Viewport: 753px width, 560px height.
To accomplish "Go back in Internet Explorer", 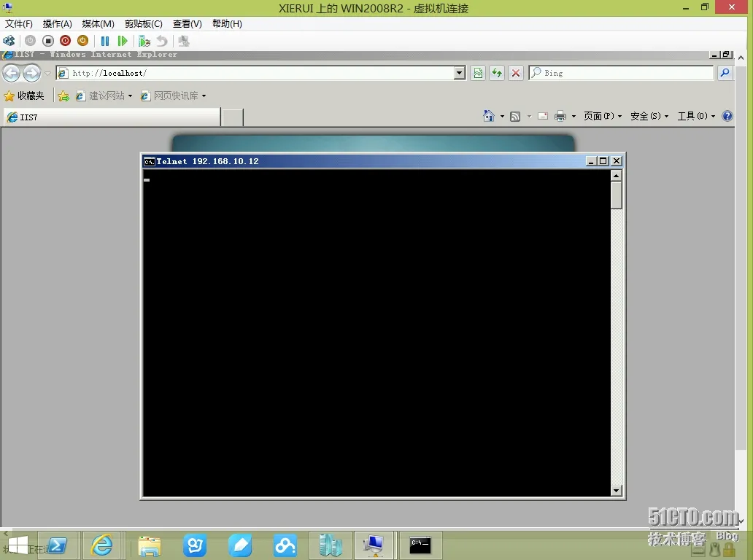I will click(x=12, y=73).
